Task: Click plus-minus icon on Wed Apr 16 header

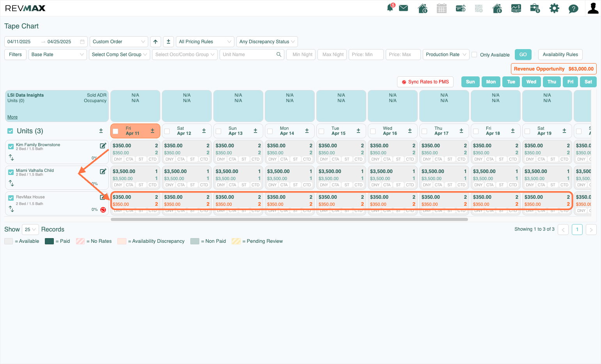Action: tap(410, 131)
